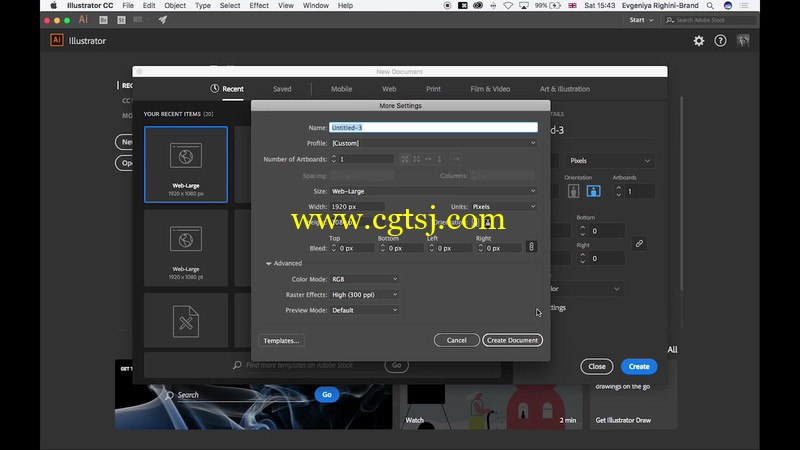Click the Templates... button
This screenshot has width=800, height=450.
(281, 340)
